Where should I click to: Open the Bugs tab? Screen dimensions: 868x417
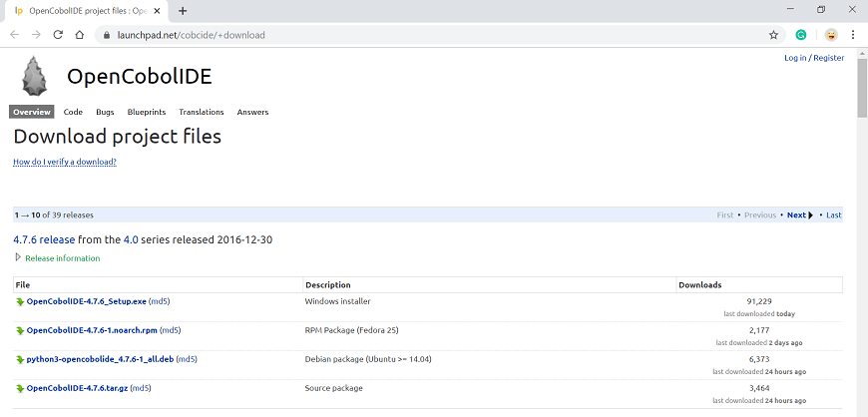click(105, 112)
